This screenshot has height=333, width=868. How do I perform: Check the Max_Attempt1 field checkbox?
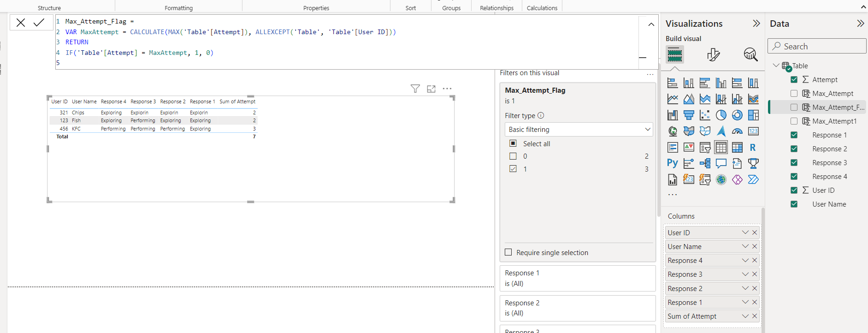click(x=794, y=121)
